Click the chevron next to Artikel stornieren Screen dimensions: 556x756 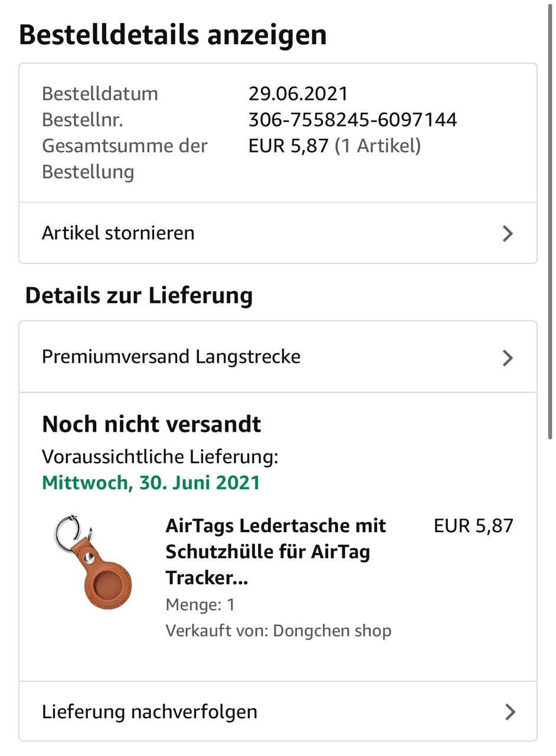click(508, 234)
